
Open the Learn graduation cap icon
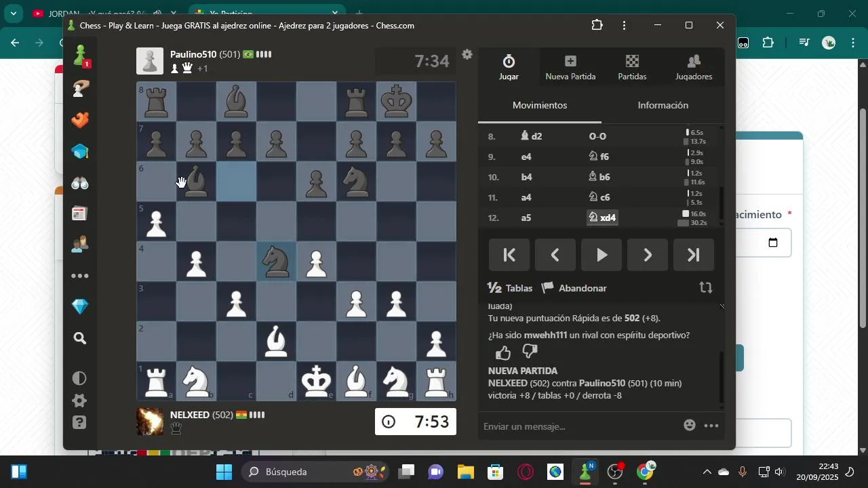[80, 151]
